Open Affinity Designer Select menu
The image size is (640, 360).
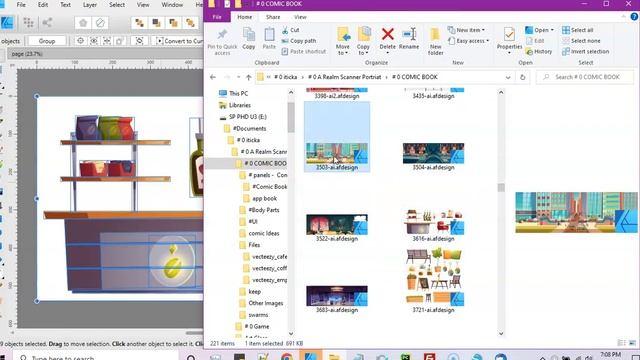(x=117, y=5)
